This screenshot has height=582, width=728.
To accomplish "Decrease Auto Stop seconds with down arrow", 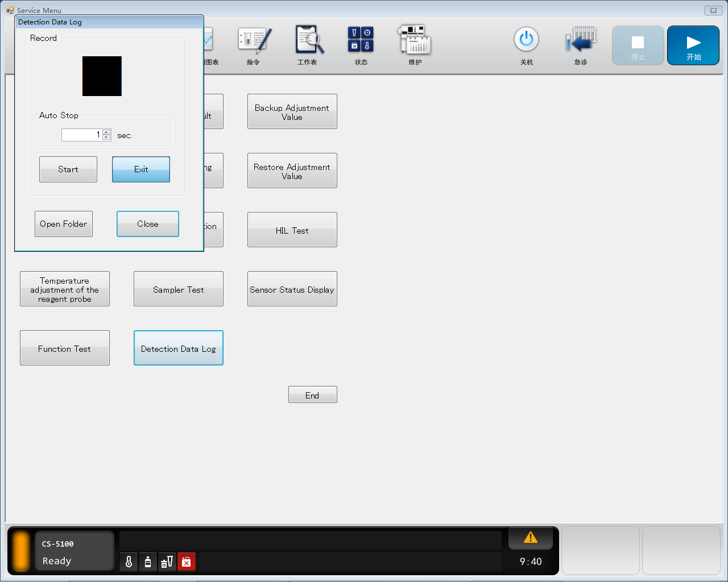I will click(106, 138).
